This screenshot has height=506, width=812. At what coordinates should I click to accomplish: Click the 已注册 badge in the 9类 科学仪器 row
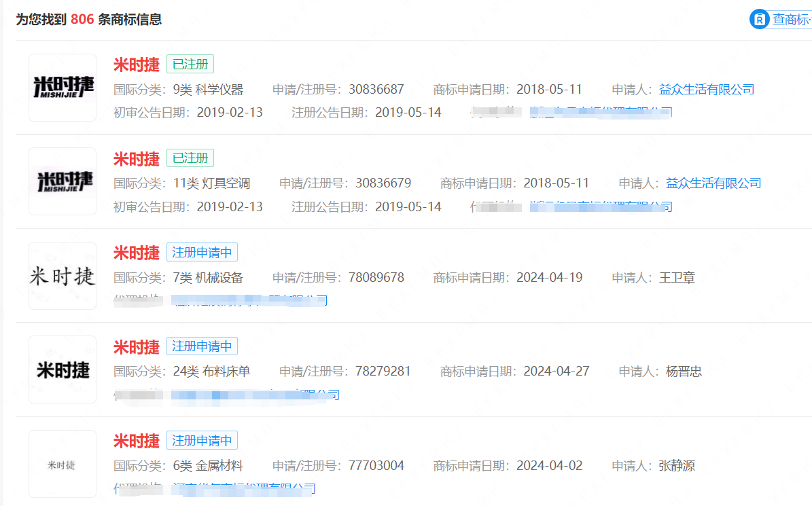190,64
